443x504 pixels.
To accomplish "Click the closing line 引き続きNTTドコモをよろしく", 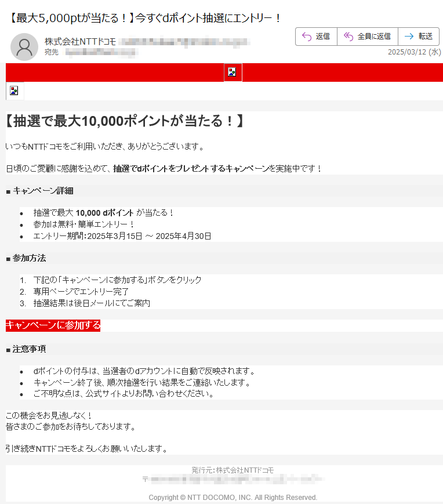I will [87, 449].
